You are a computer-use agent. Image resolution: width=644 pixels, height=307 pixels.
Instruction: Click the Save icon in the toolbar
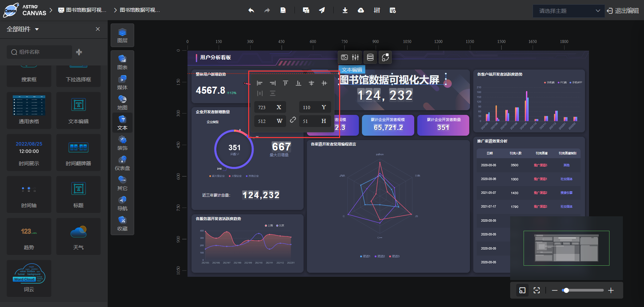click(283, 10)
